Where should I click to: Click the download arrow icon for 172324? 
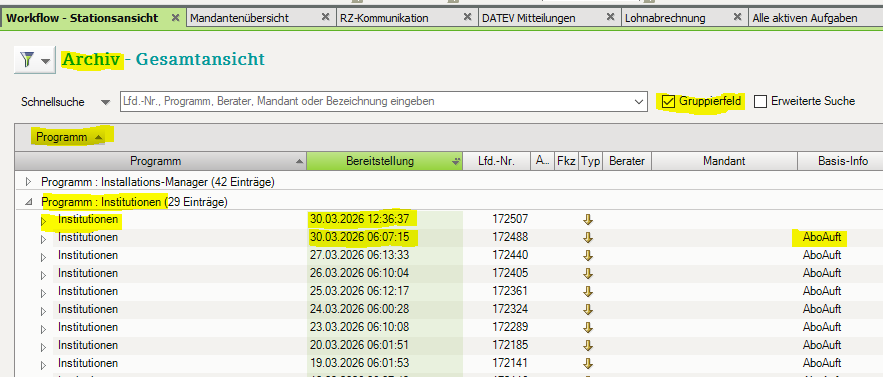(x=588, y=309)
